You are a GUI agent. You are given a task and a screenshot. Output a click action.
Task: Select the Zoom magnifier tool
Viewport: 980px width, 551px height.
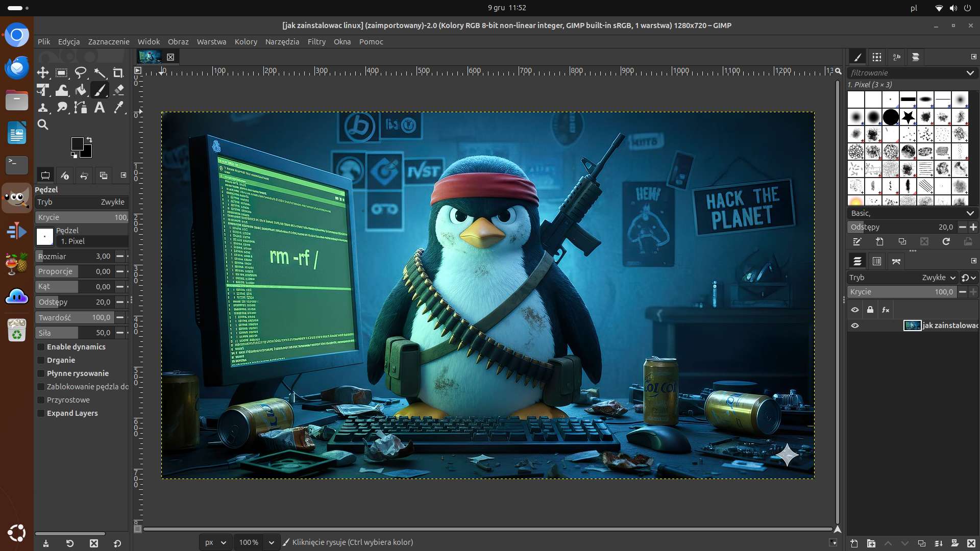43,124
